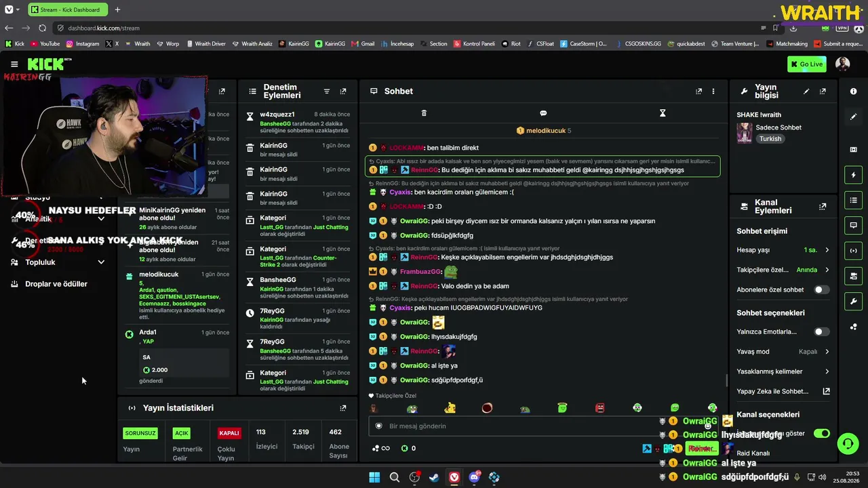868x488 pixels.
Task: Toggle the wrench widget in the right sidebar
Action: click(x=853, y=302)
